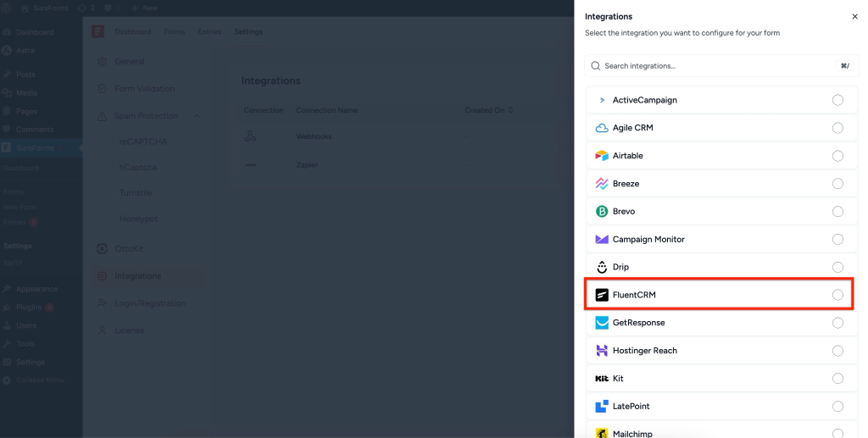Click the Breeze logo icon

pyautogui.click(x=602, y=184)
